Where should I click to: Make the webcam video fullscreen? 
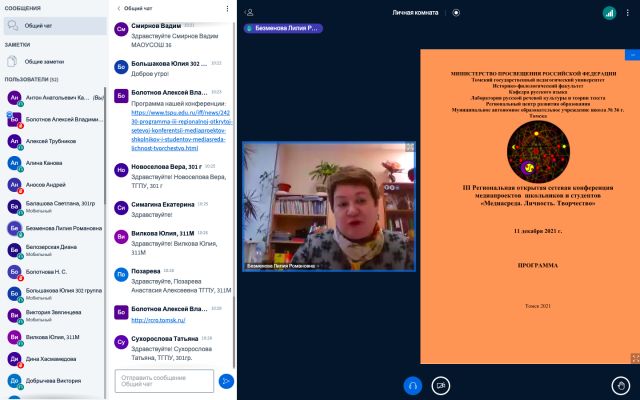pos(409,147)
